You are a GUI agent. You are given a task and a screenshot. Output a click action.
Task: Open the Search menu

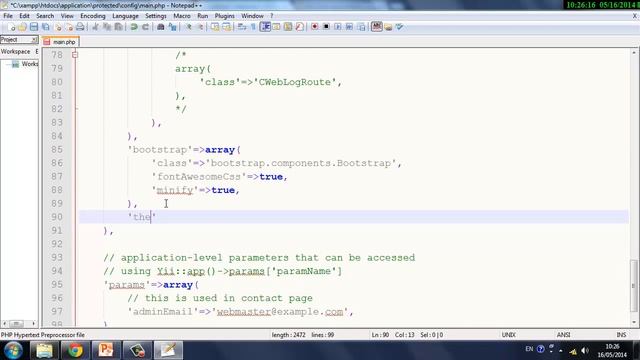pos(45,16)
